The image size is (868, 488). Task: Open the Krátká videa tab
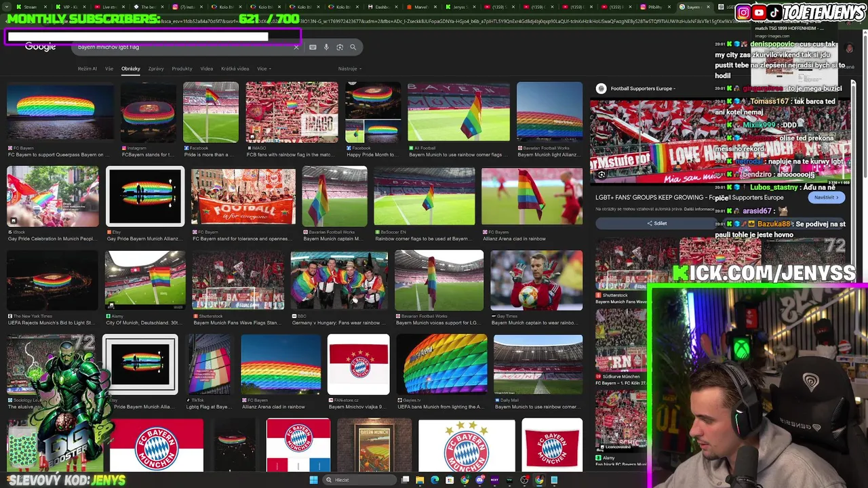coord(235,68)
